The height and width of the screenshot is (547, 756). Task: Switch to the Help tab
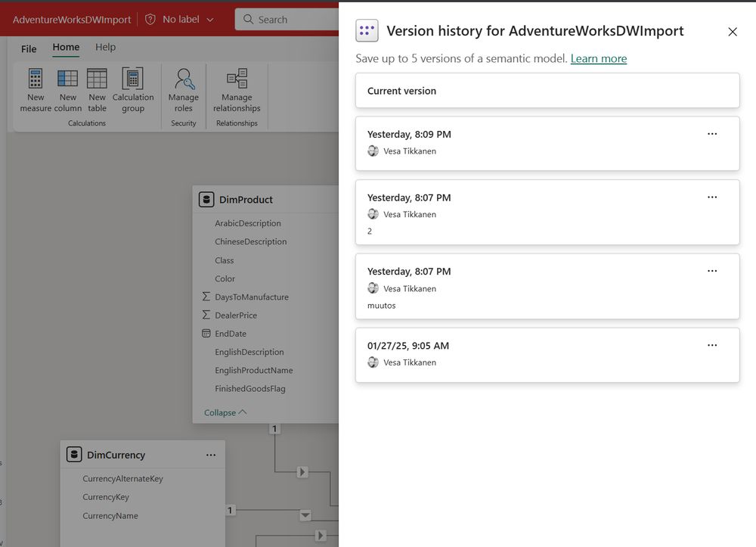click(105, 47)
